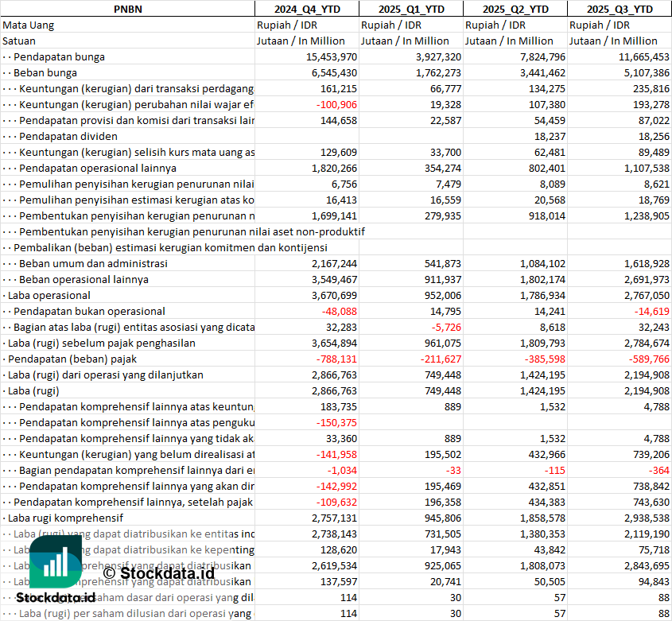Select the 2024_Q4_YTD column header
This screenshot has height=621, width=672.
[x=307, y=9]
